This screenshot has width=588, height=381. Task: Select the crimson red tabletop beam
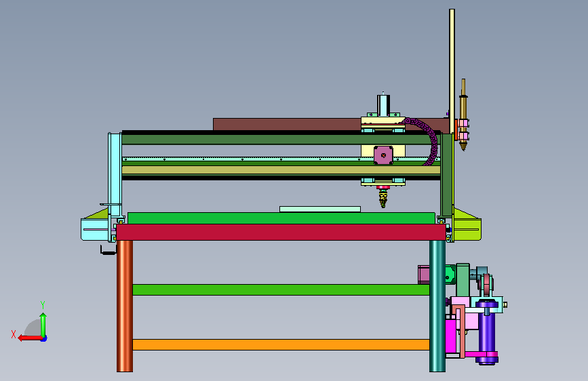281,232
